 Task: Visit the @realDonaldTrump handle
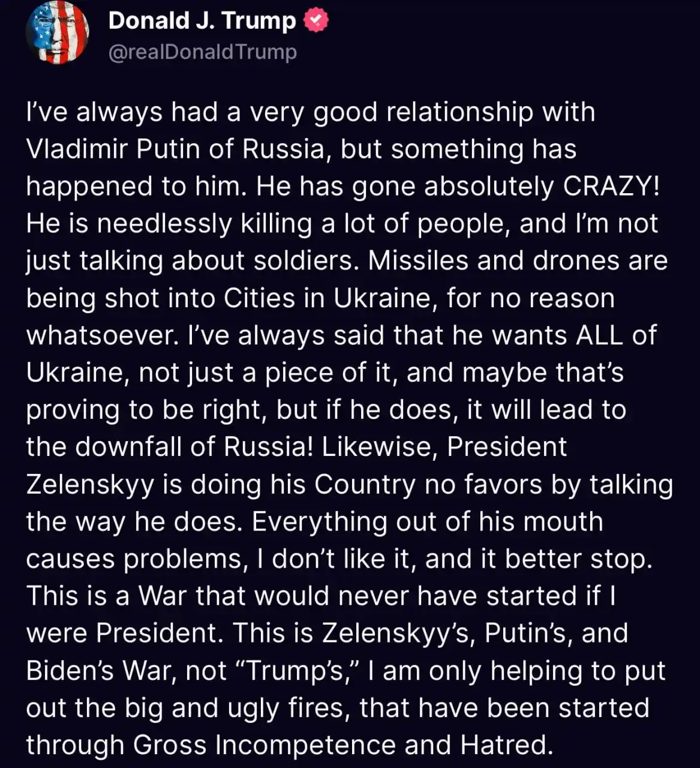pos(203,52)
